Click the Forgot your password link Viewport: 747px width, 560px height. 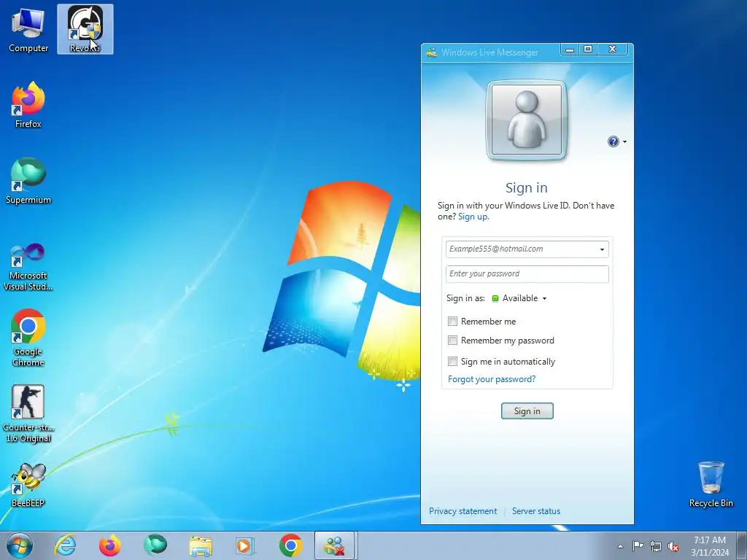[492, 379]
